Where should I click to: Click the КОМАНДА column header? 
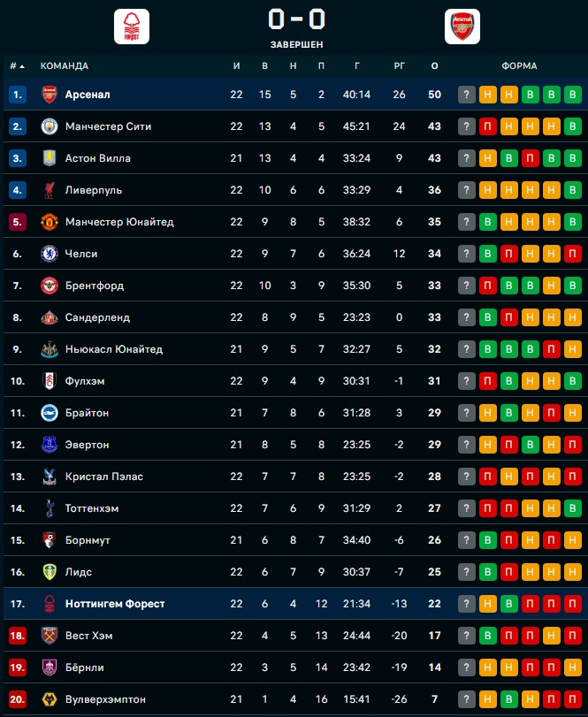click(65, 66)
